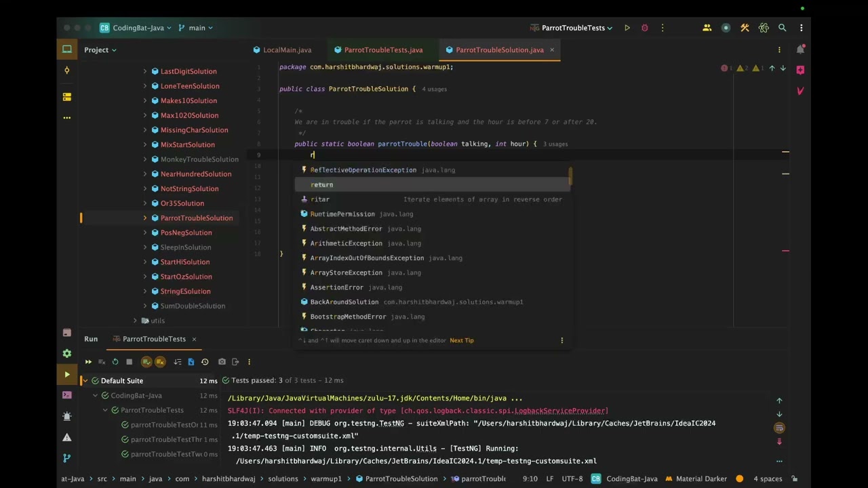
Task: Click the UTF-8 encoding in status bar
Action: (x=572, y=479)
